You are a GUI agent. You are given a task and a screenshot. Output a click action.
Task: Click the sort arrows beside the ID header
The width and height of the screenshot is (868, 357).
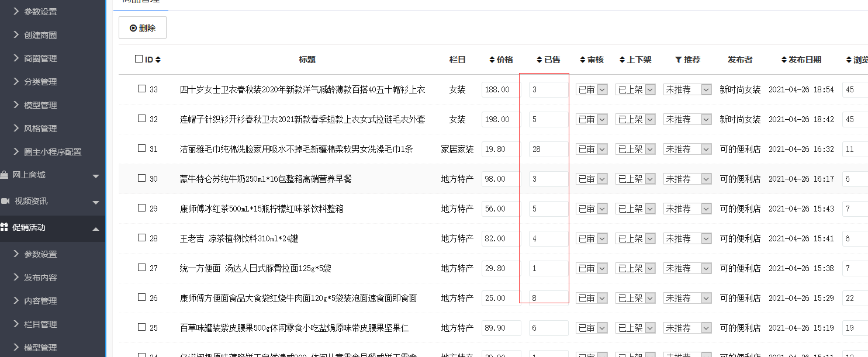point(158,60)
